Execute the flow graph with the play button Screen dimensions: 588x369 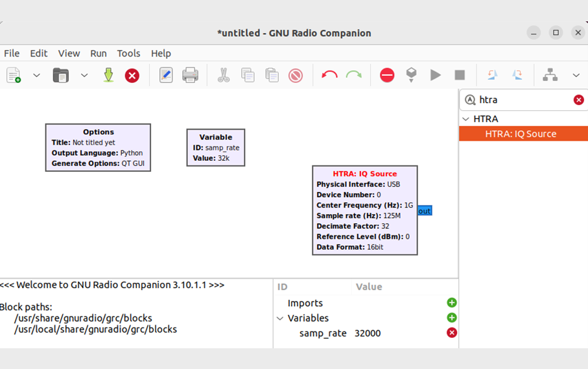coord(436,75)
